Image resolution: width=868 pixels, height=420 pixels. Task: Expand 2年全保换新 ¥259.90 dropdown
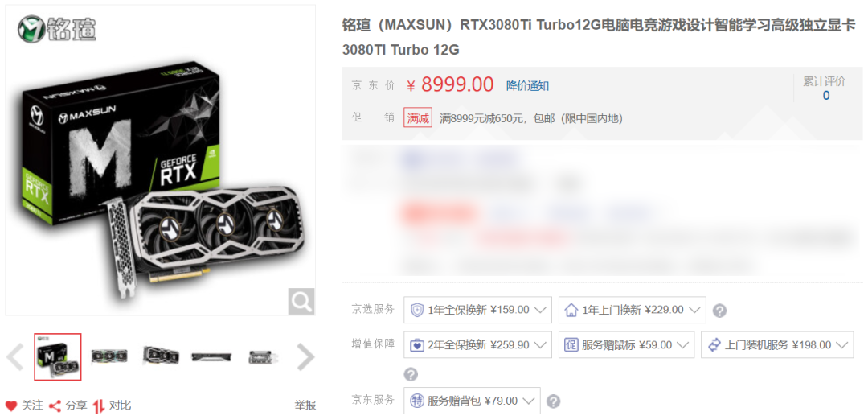click(477, 344)
